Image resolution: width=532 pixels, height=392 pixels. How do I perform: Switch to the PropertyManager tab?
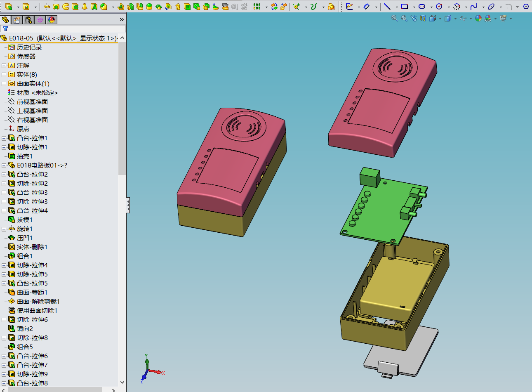16,20
